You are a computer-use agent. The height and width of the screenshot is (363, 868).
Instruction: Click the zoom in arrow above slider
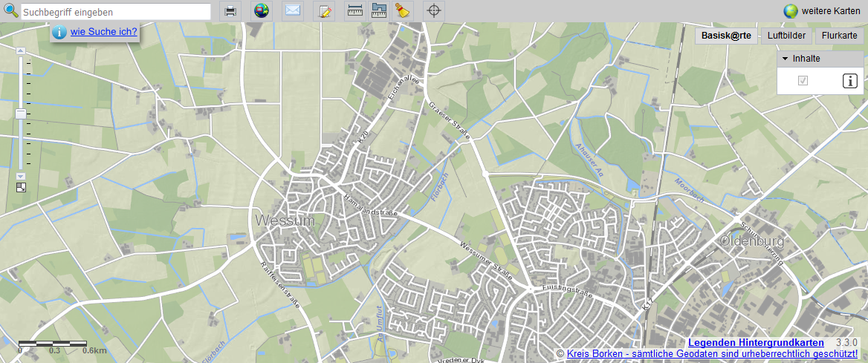[x=21, y=50]
